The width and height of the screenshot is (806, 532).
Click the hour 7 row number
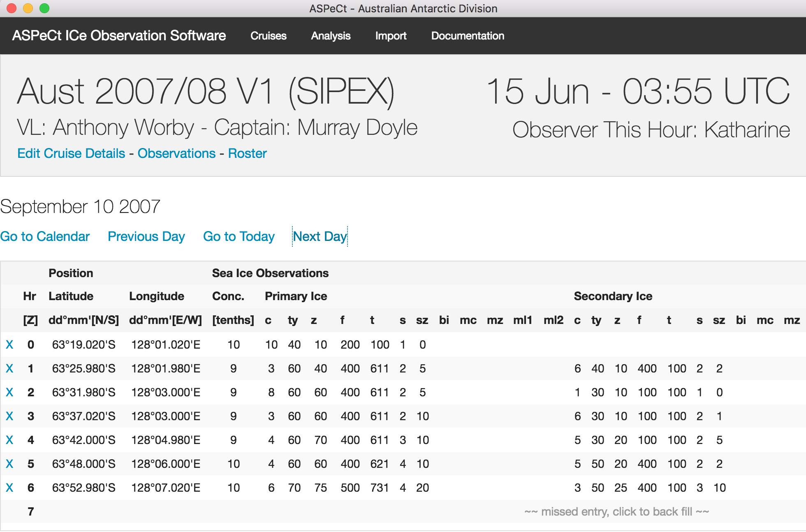[31, 511]
